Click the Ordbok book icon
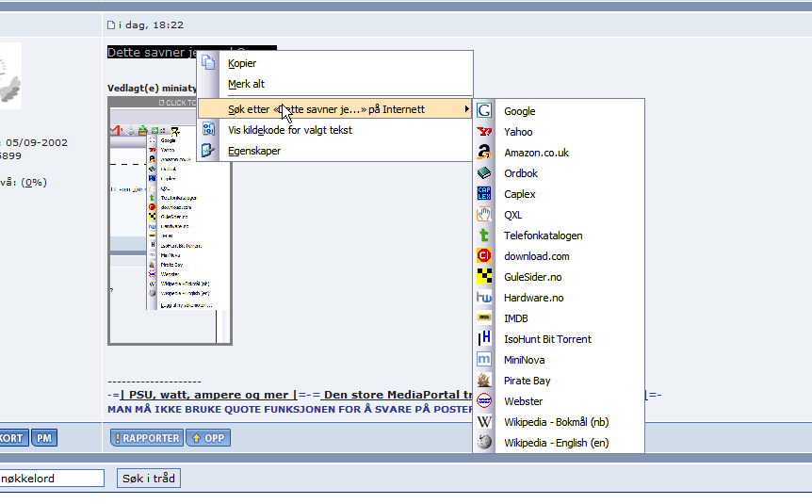Viewport: 812px width, 504px height. pyautogui.click(x=484, y=173)
